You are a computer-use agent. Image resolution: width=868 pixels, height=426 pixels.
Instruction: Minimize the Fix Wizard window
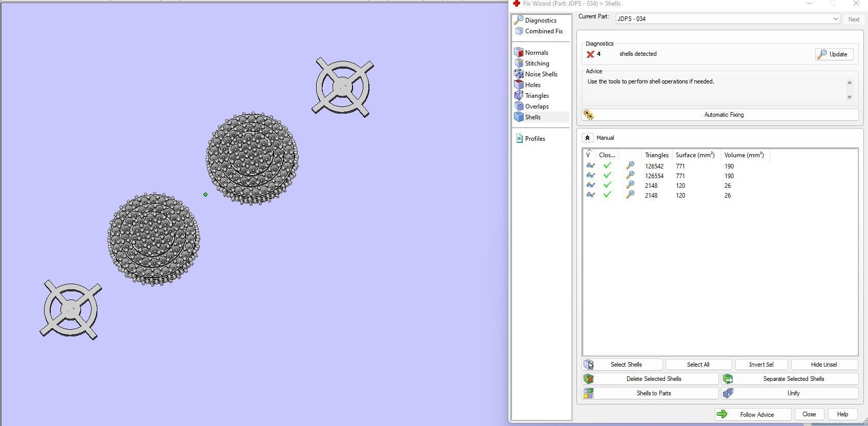click(x=810, y=4)
